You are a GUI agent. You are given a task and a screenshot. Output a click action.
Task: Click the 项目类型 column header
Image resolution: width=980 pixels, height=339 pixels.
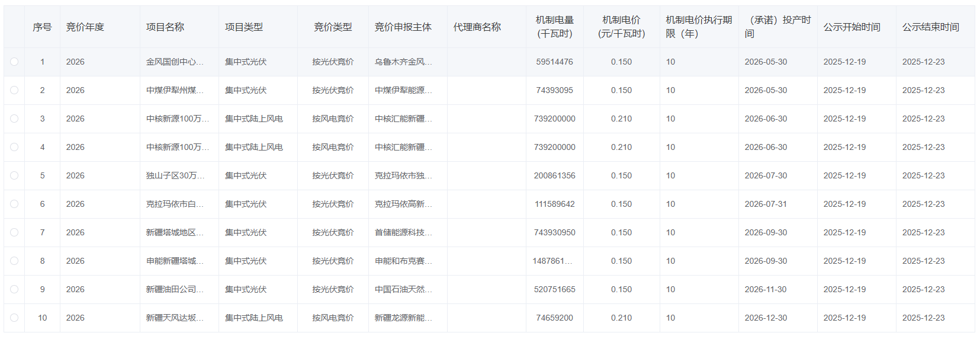[x=244, y=27]
